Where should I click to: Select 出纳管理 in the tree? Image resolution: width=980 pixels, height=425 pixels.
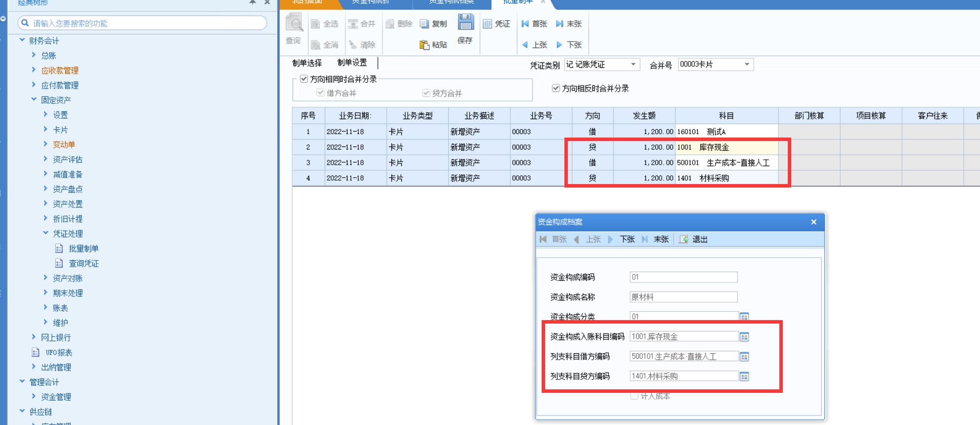56,367
